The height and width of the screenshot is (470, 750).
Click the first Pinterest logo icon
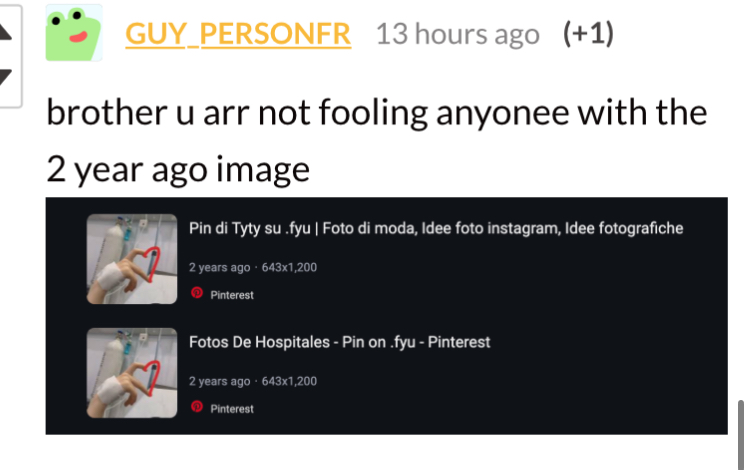coord(197,293)
